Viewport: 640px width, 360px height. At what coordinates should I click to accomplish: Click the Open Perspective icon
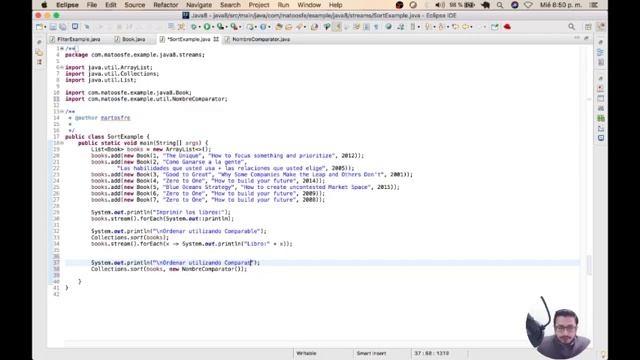[x=588, y=27]
